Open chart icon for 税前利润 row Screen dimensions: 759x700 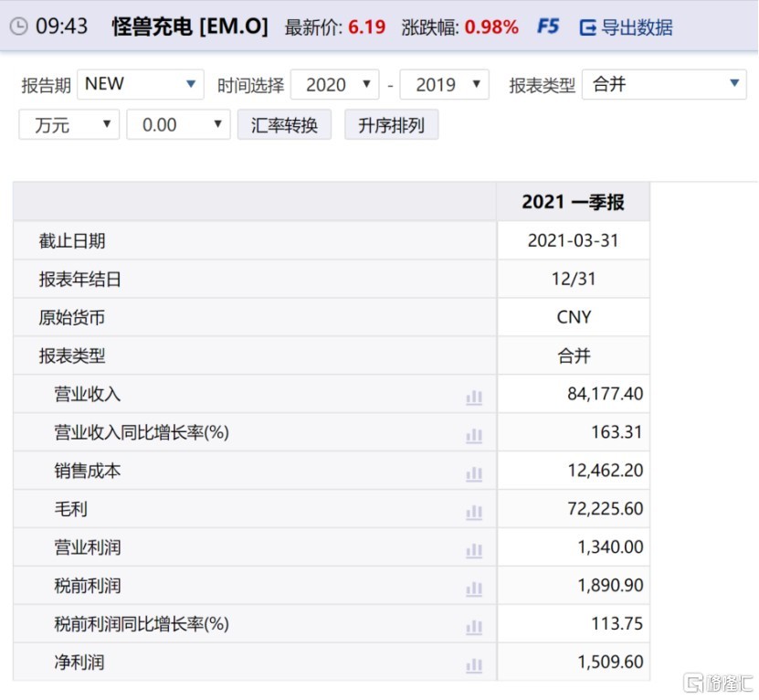pos(473,589)
